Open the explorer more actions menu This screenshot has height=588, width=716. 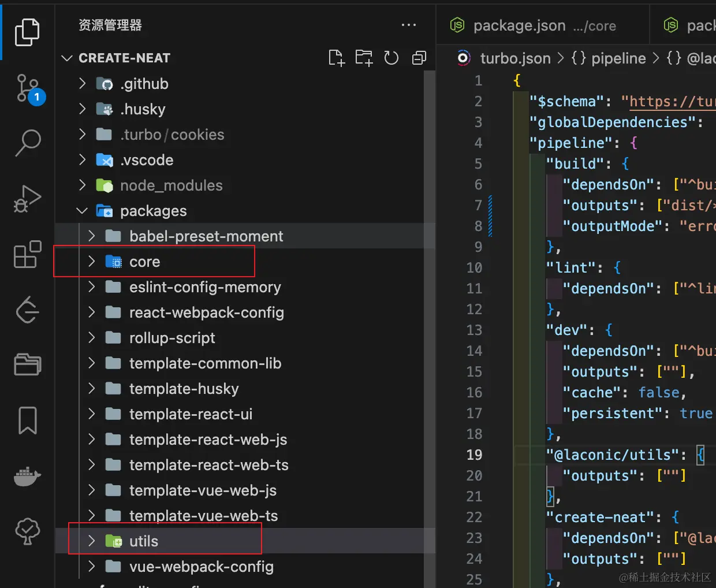(x=409, y=25)
